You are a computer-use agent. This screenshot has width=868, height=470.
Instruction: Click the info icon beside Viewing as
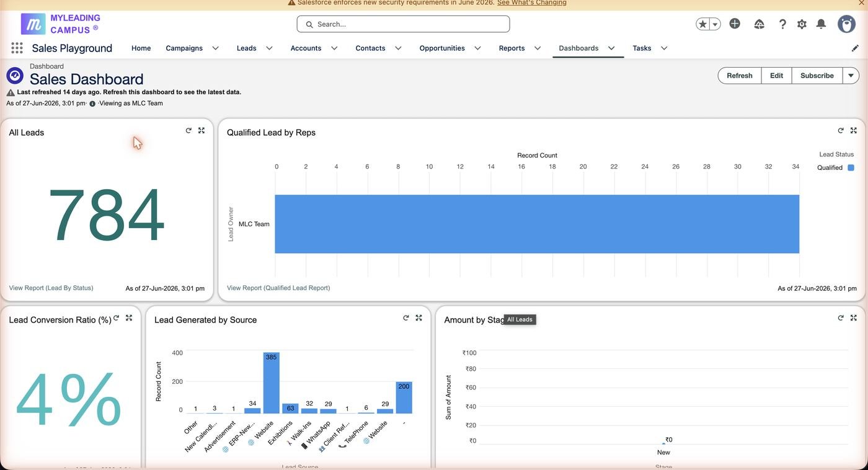point(92,104)
